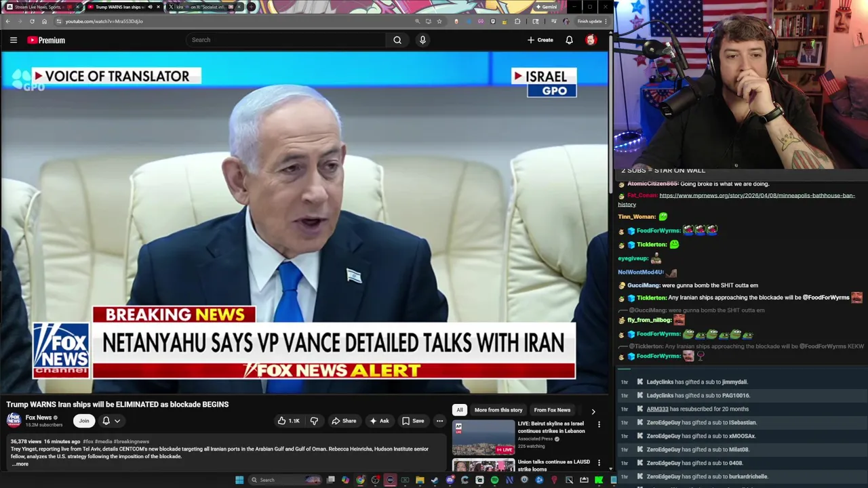Open Gemini button in Chrome title bar
Screen dimensions: 868x488
[546, 7]
